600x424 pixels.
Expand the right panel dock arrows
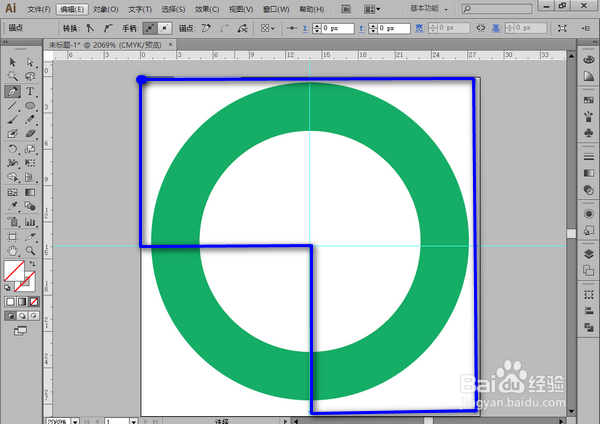595,42
